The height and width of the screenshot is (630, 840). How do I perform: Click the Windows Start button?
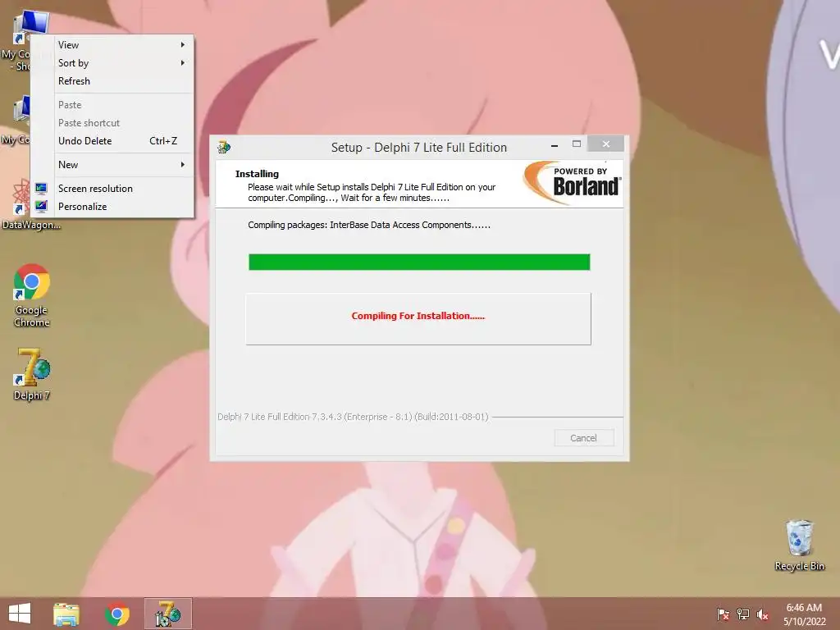tap(20, 614)
